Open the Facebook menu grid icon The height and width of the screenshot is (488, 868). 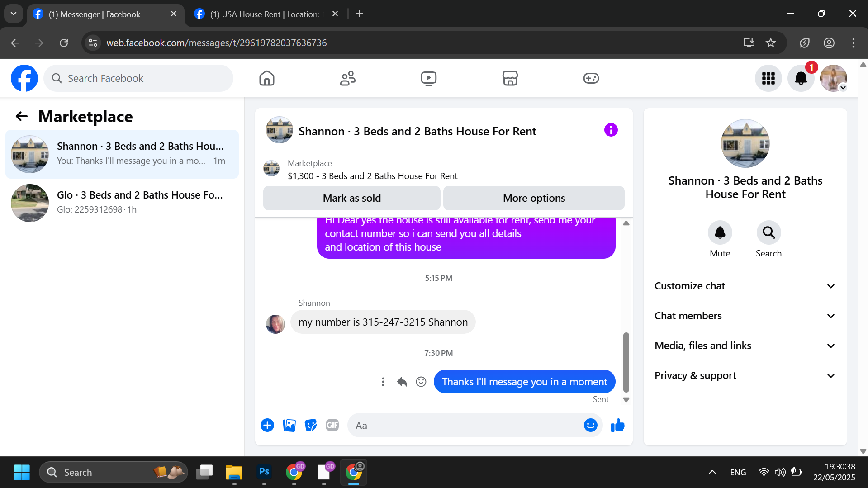pos(768,78)
